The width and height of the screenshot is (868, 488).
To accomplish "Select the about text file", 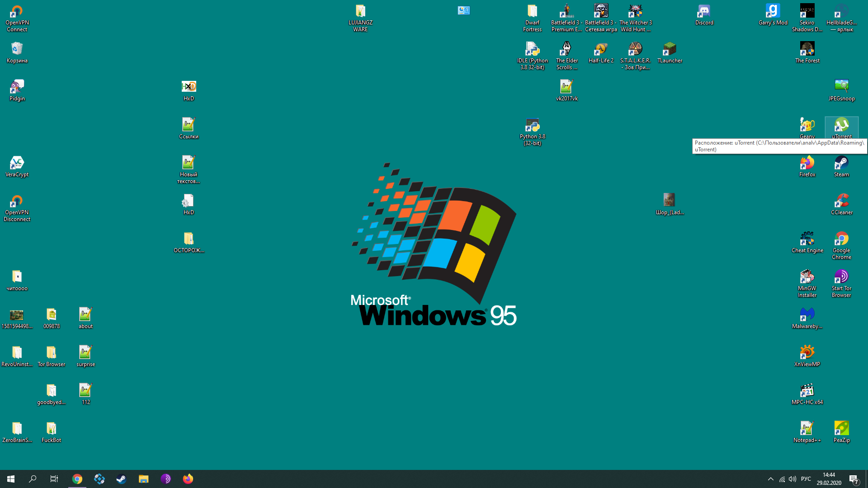I will 85,318.
